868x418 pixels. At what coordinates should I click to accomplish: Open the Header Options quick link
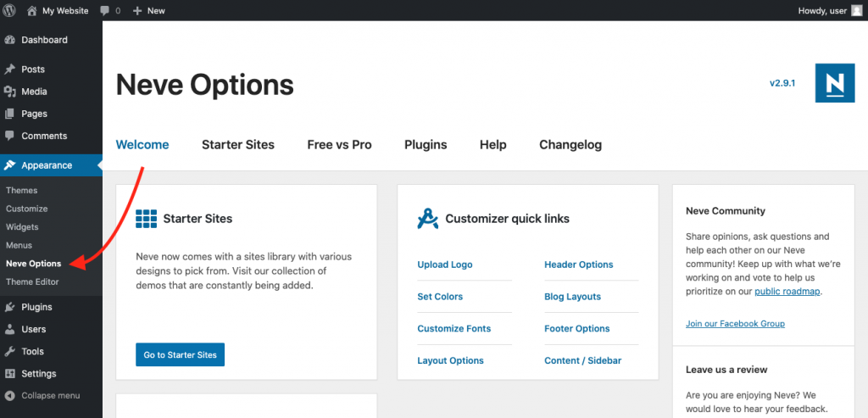579,265
